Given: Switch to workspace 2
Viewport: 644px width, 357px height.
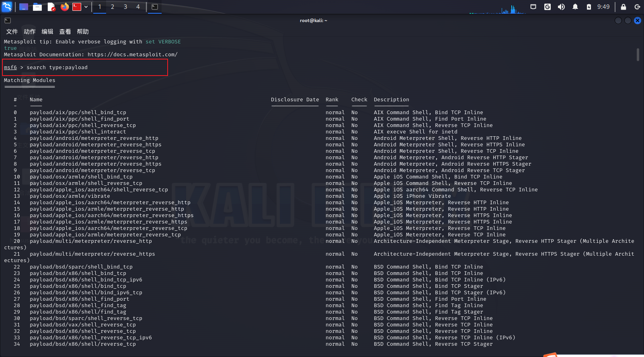Looking at the screenshot, I should pos(113,7).
